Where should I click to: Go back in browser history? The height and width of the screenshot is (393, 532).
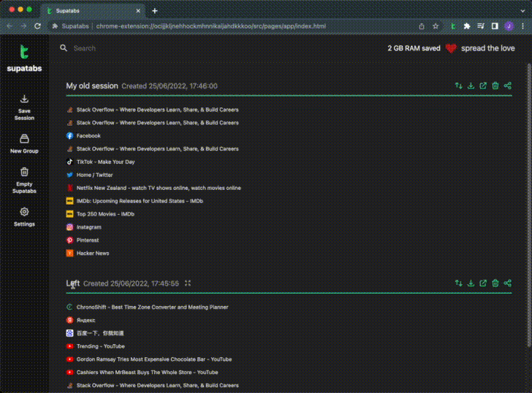[x=9, y=26]
